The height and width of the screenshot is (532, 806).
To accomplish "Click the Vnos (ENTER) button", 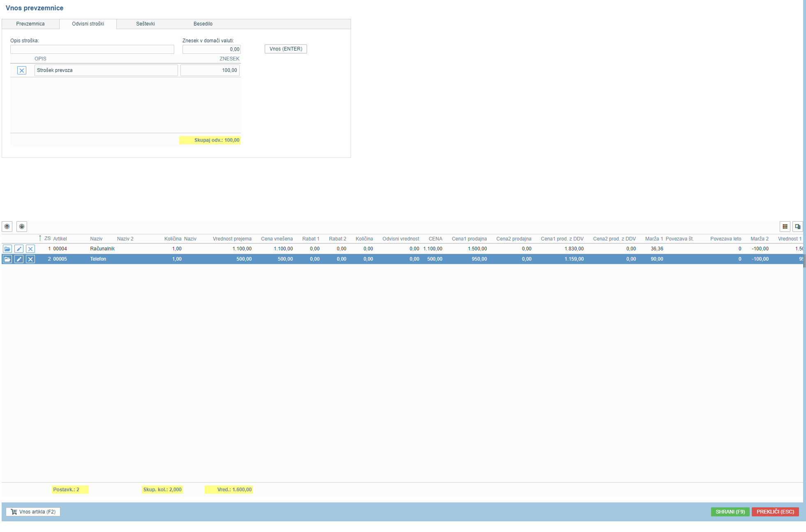I will click(286, 49).
